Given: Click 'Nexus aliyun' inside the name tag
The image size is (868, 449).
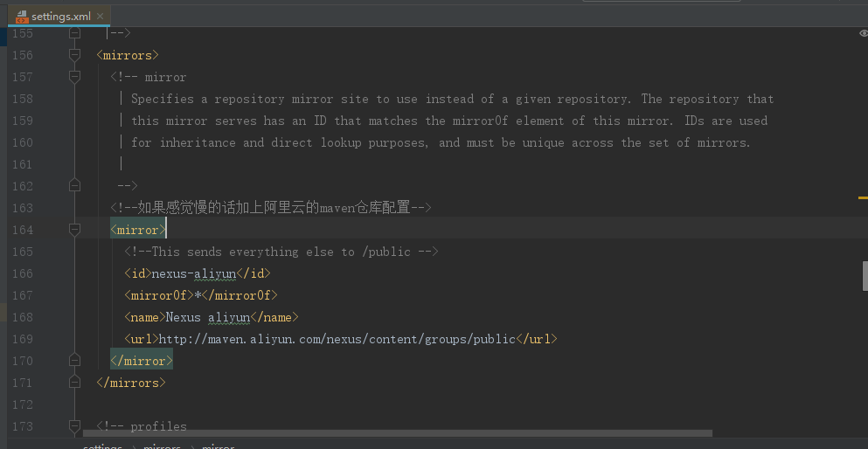Looking at the screenshot, I should 208,317.
